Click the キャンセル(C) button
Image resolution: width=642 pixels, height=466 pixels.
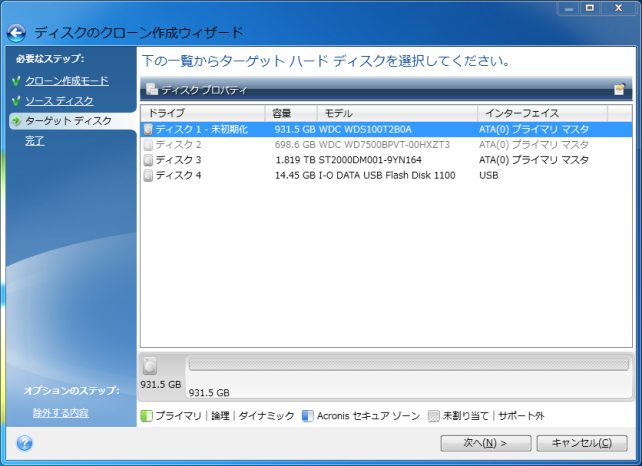[582, 443]
